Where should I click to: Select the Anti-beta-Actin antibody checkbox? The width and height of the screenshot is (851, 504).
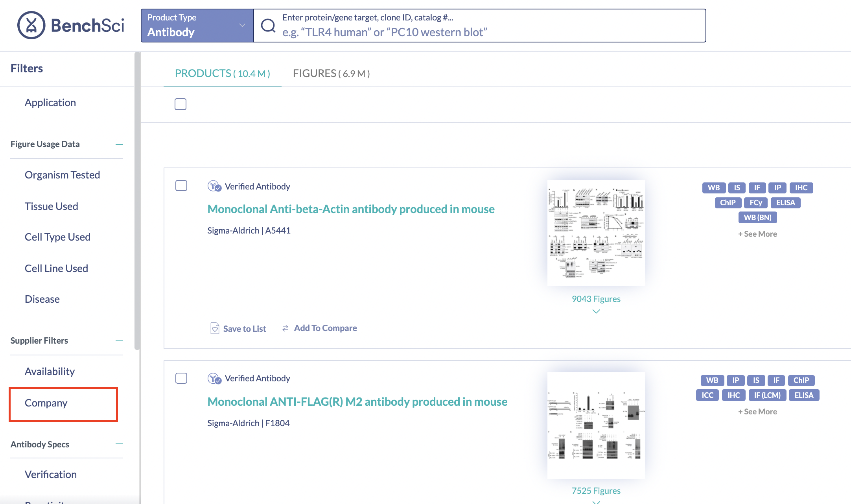click(x=181, y=186)
